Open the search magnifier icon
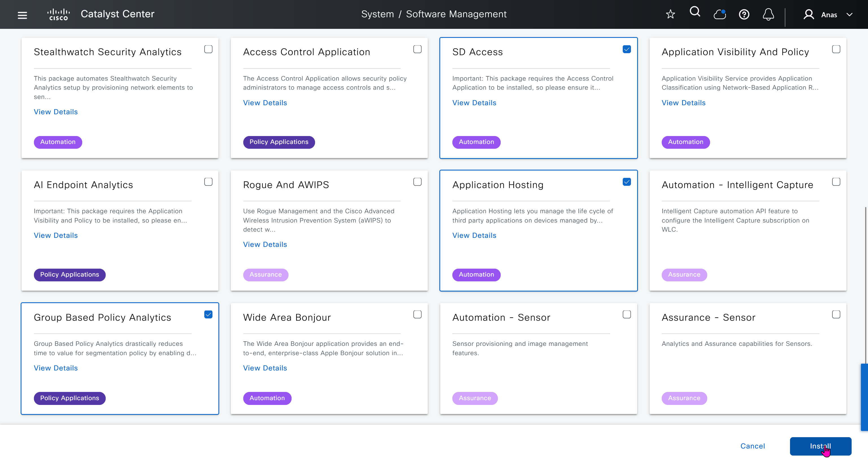The width and height of the screenshot is (868, 468). 695,12
